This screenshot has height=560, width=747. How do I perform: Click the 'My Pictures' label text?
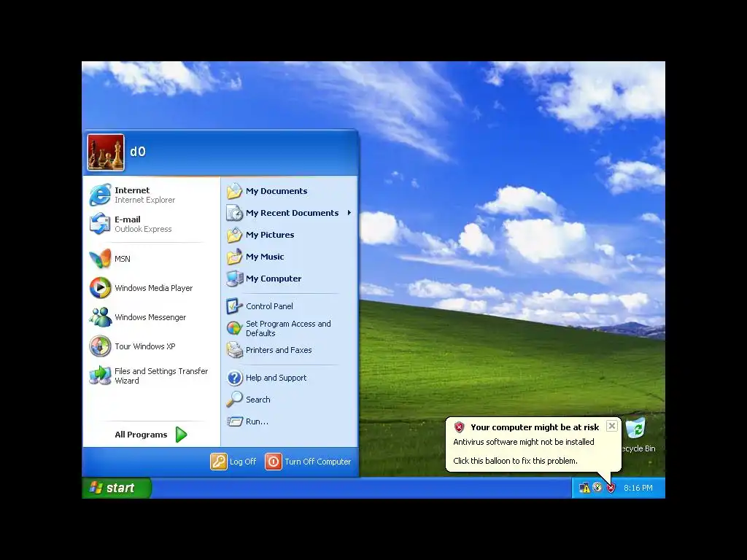pos(270,235)
